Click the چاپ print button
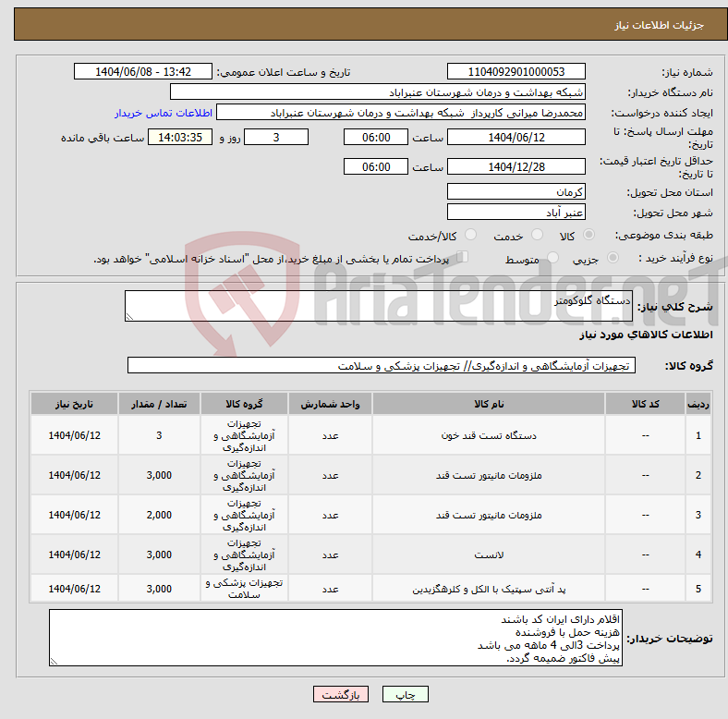This screenshot has width=728, height=719. point(406,694)
